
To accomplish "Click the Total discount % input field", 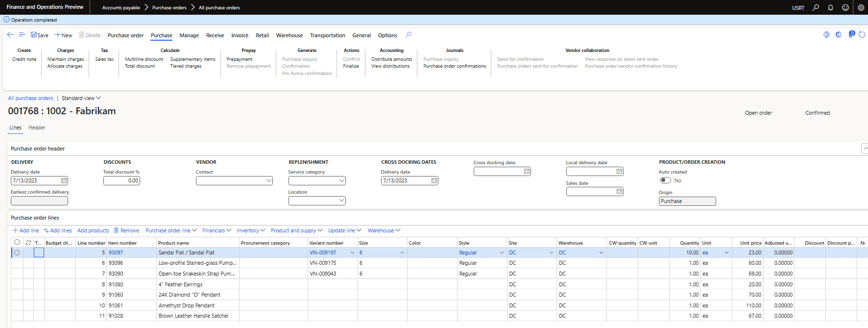I will pos(121,181).
